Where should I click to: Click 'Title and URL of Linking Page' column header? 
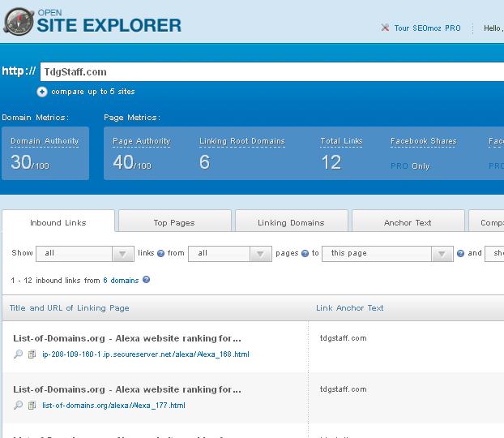click(x=70, y=308)
